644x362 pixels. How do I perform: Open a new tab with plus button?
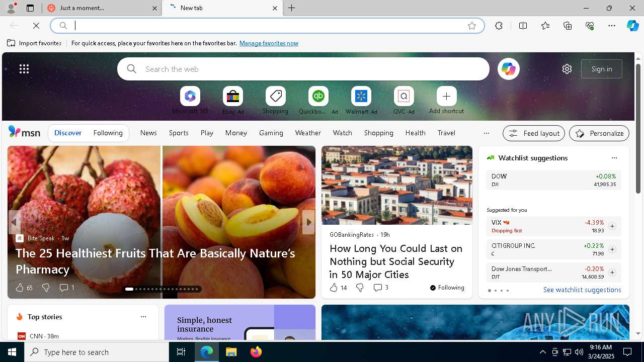coord(292,8)
